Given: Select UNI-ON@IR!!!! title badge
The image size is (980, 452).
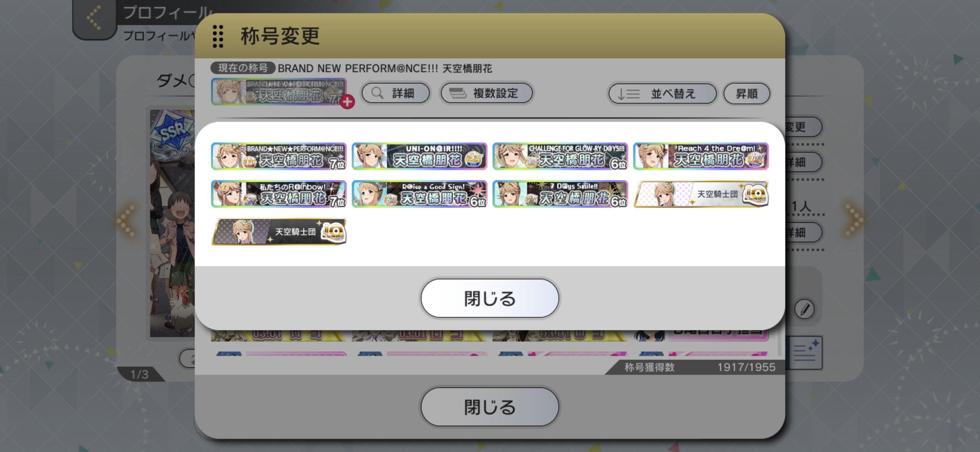Looking at the screenshot, I should (x=419, y=156).
